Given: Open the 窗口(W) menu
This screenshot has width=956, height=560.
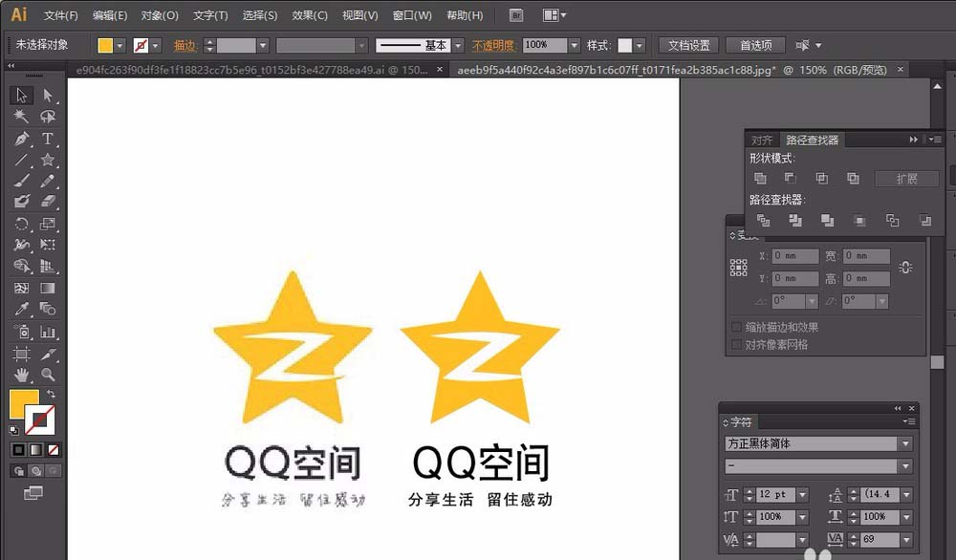Looking at the screenshot, I should [x=412, y=15].
